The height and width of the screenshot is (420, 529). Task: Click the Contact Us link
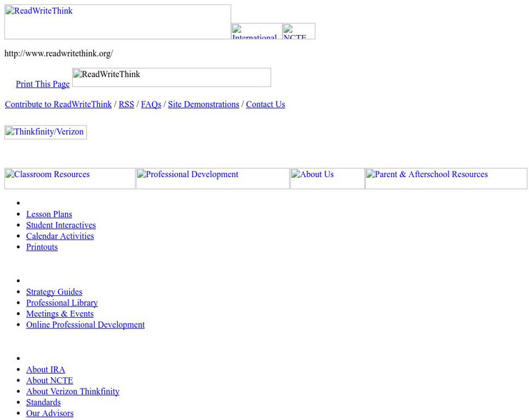pyautogui.click(x=265, y=104)
